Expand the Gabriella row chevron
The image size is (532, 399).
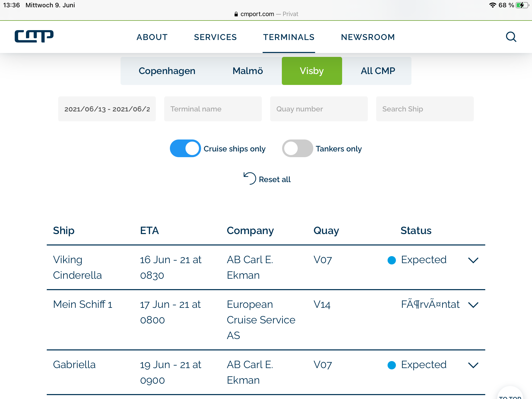pos(473,365)
